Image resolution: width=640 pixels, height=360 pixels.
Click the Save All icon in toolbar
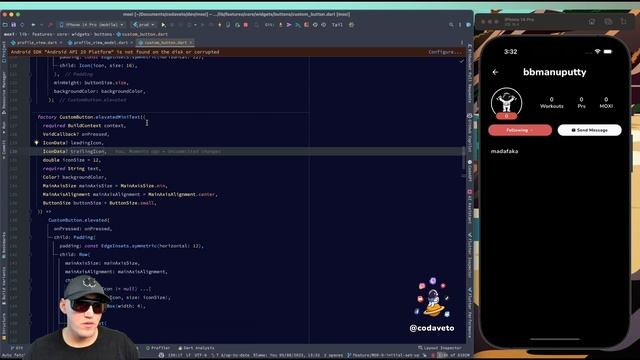point(13,25)
